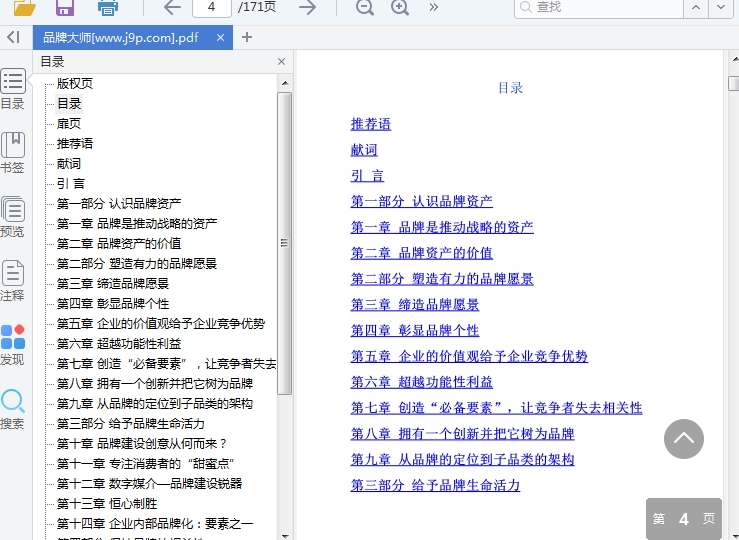Print the document with the printer icon
The height and width of the screenshot is (540, 739).
coord(108,8)
